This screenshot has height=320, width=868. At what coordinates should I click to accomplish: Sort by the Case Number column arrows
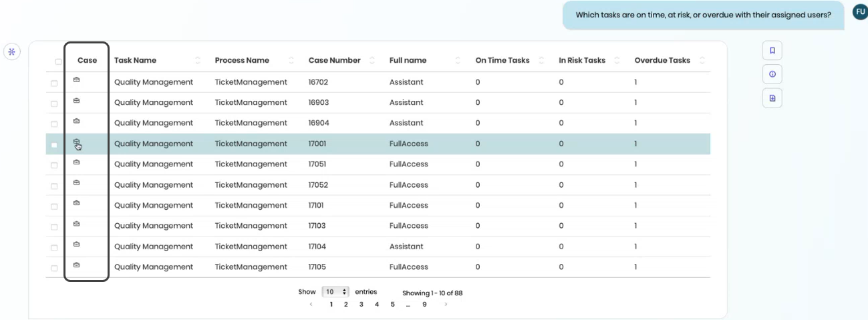(372, 60)
